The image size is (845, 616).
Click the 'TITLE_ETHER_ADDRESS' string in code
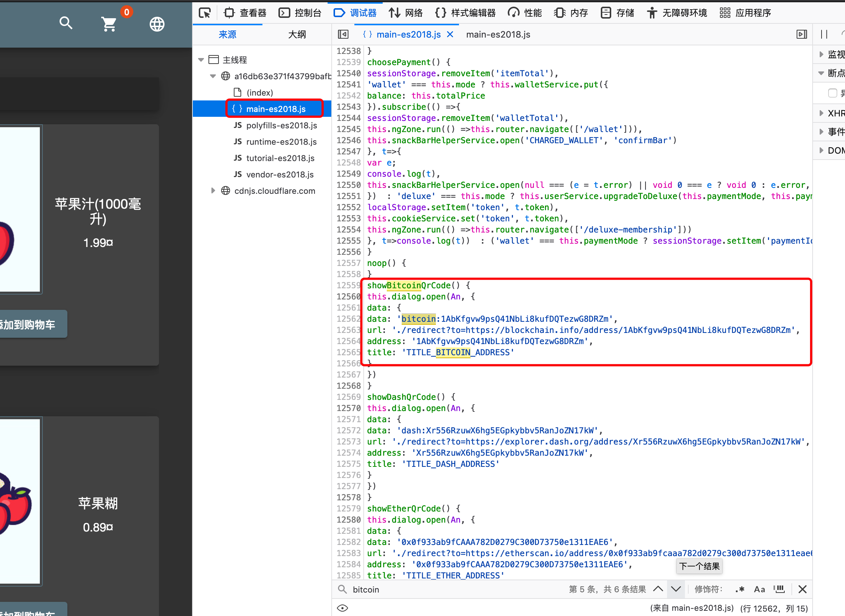coord(453,575)
